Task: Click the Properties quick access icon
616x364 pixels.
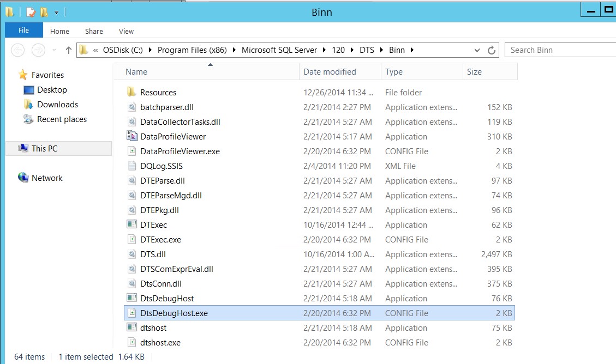Action: [x=31, y=12]
